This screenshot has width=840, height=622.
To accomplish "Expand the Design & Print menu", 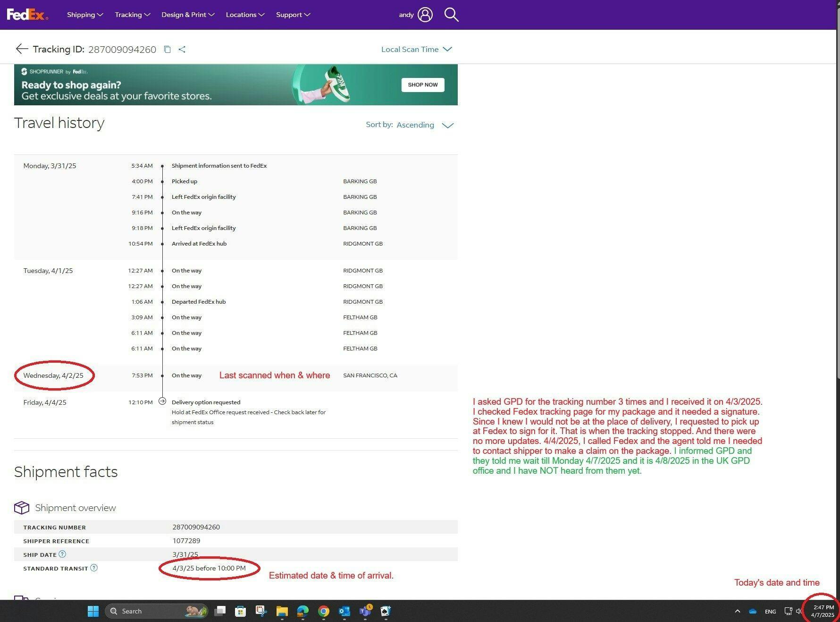I will 188,15.
